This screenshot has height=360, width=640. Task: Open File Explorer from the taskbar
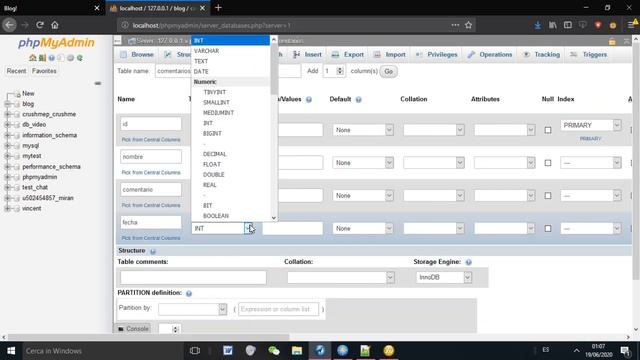[297, 351]
